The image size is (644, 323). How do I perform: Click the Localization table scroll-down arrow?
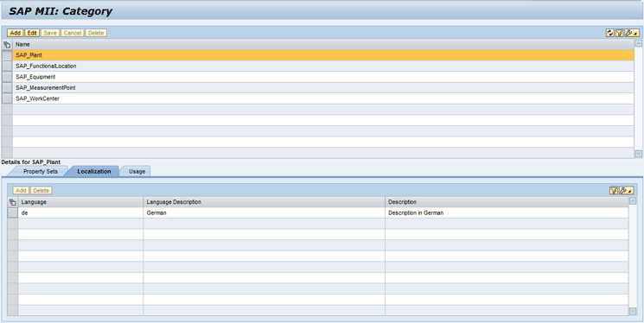[x=633, y=312]
